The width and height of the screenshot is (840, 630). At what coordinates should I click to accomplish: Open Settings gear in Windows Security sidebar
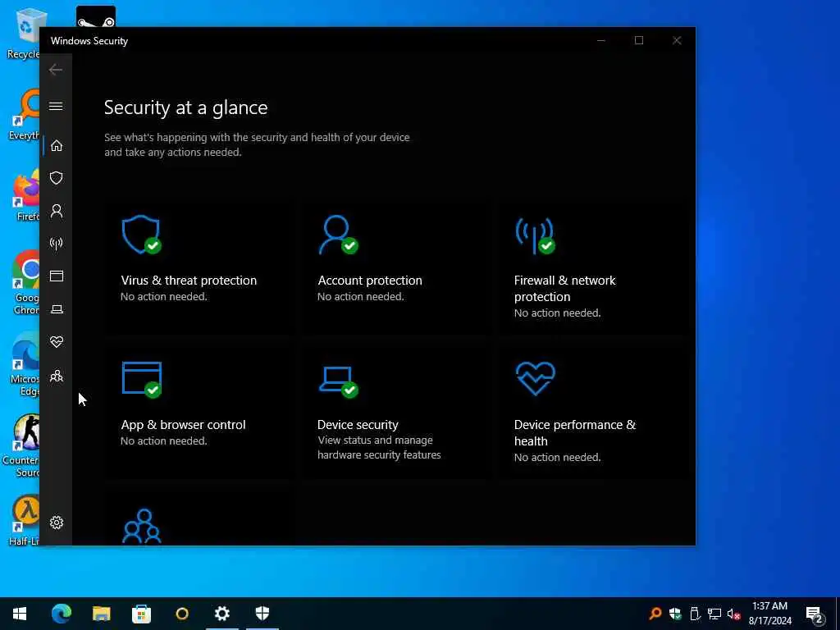click(57, 523)
